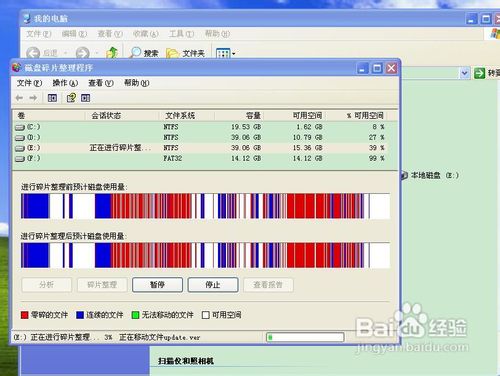The image size is (500, 376).
Task: Open 编辑(E) menu in My Computer window
Action: coord(74,34)
